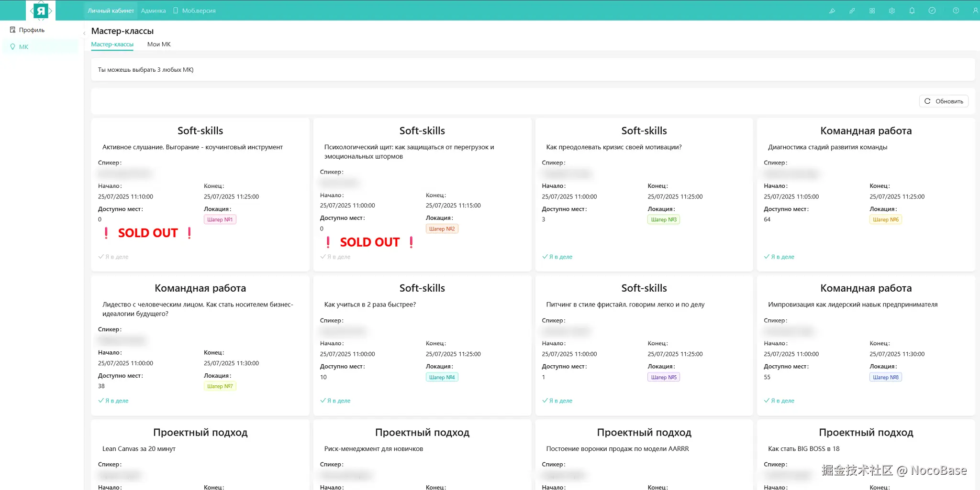Open the plugin manager plug icon
This screenshot has width=980, height=490.
pyautogui.click(x=852, y=11)
